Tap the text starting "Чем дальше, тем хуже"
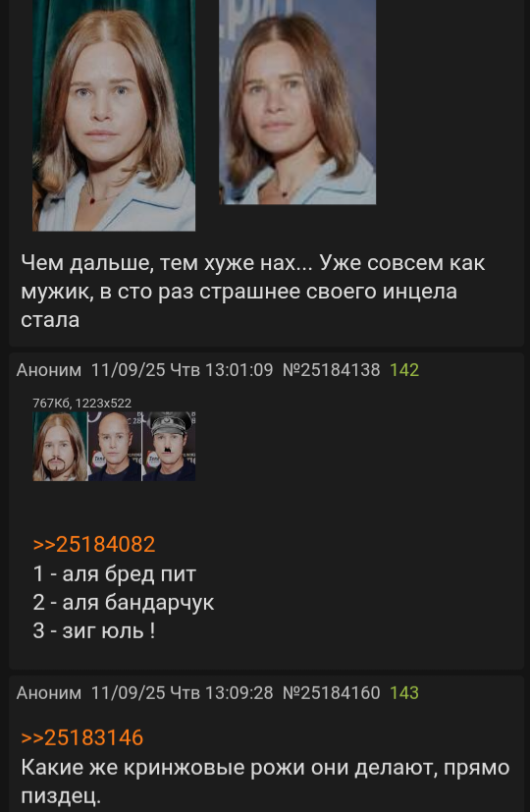This screenshot has width=530, height=812. [252, 292]
